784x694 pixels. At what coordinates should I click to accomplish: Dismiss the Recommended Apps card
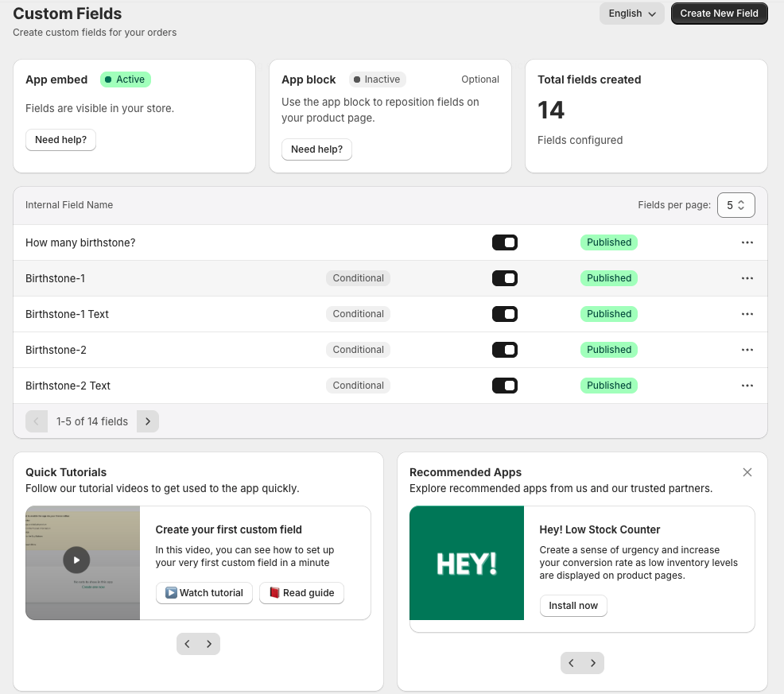(747, 472)
